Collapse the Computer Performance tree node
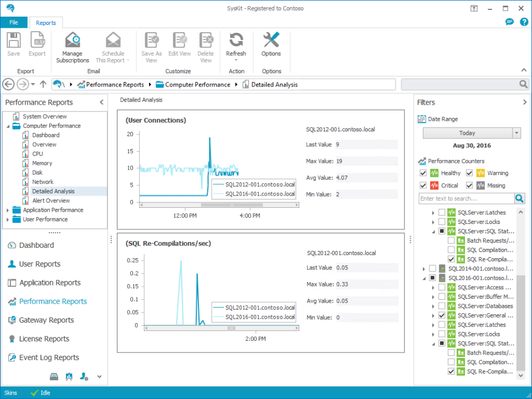The width and height of the screenshot is (532, 399). tap(8, 126)
